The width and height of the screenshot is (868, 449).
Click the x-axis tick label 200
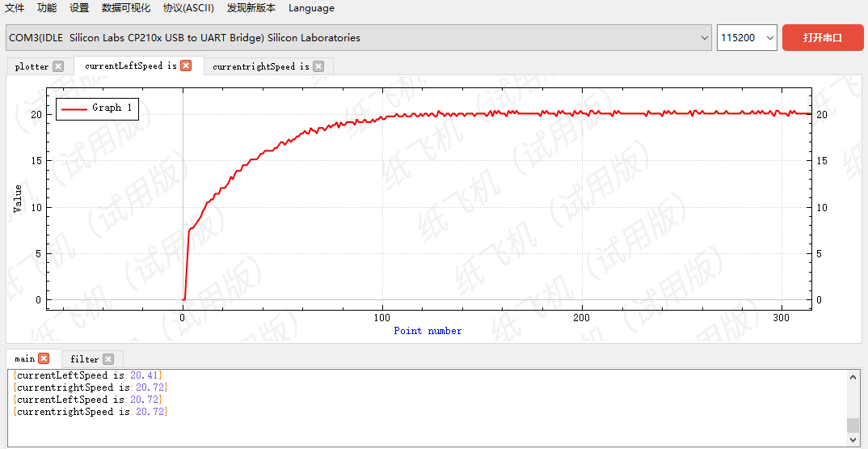(x=582, y=318)
